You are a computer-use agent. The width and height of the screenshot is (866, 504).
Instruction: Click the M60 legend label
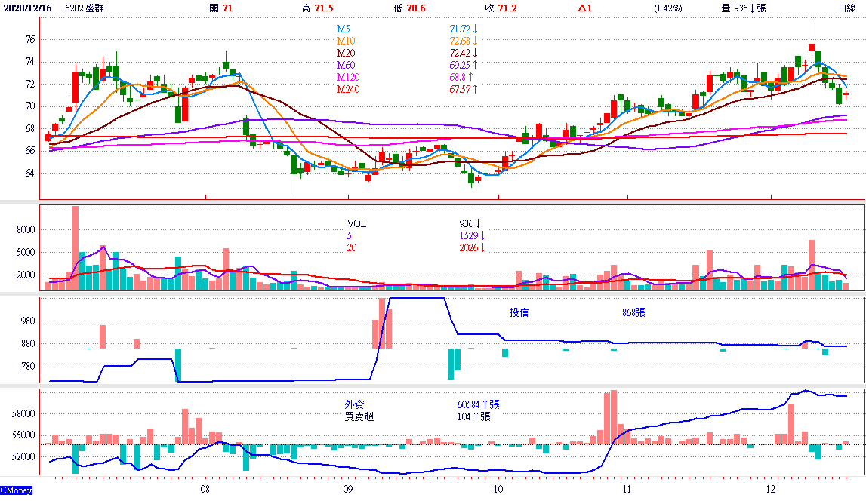coord(346,66)
